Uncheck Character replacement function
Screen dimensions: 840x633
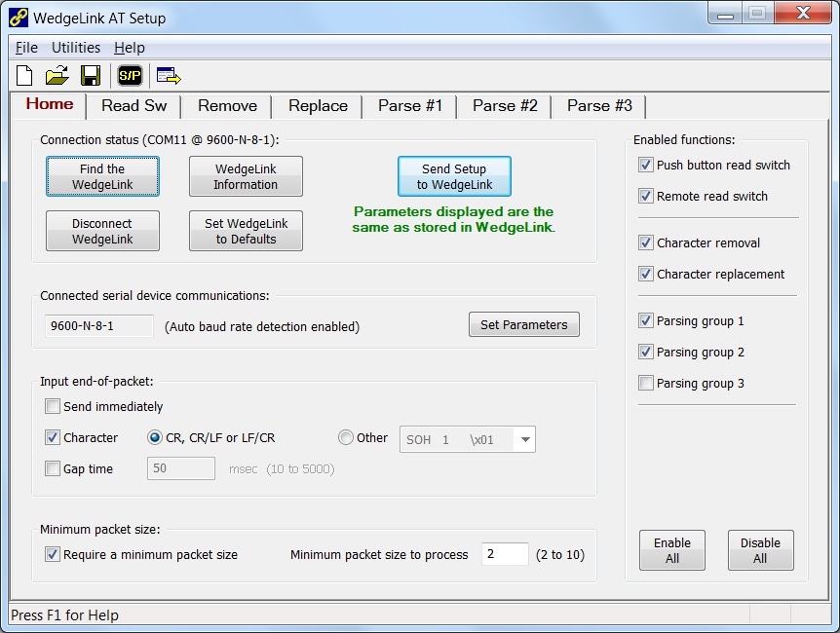(x=645, y=274)
